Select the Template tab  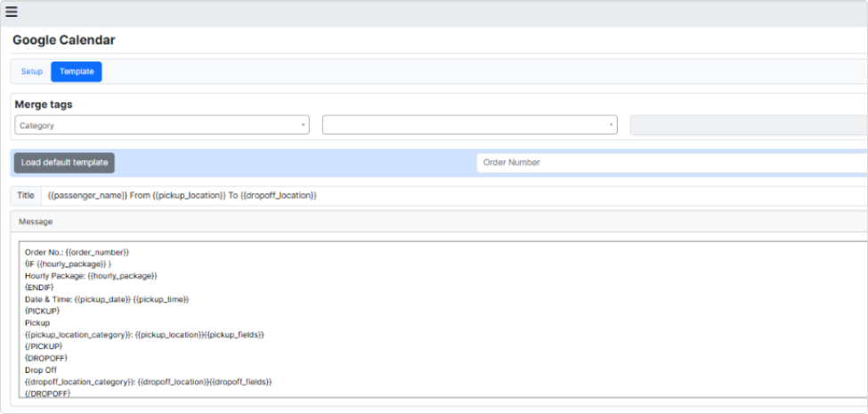[x=77, y=71]
